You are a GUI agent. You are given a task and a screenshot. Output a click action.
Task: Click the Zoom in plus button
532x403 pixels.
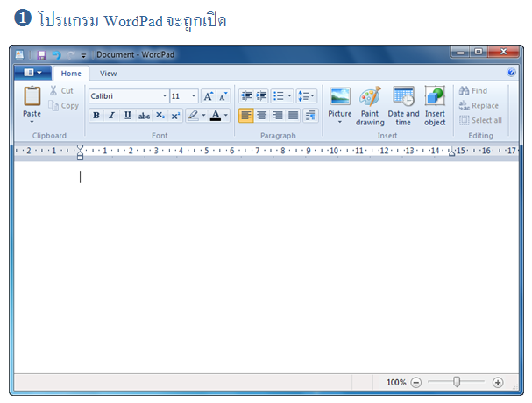[498, 383]
